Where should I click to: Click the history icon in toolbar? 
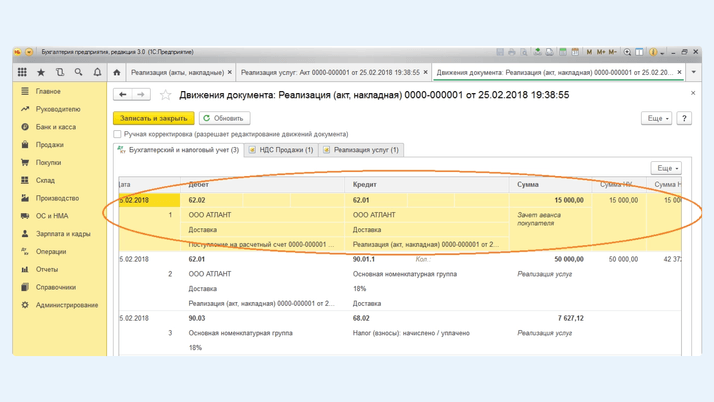[60, 72]
